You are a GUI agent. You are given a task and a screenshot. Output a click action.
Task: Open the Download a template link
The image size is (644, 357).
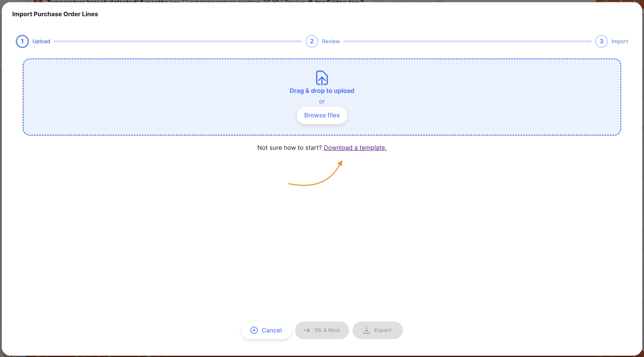(355, 148)
